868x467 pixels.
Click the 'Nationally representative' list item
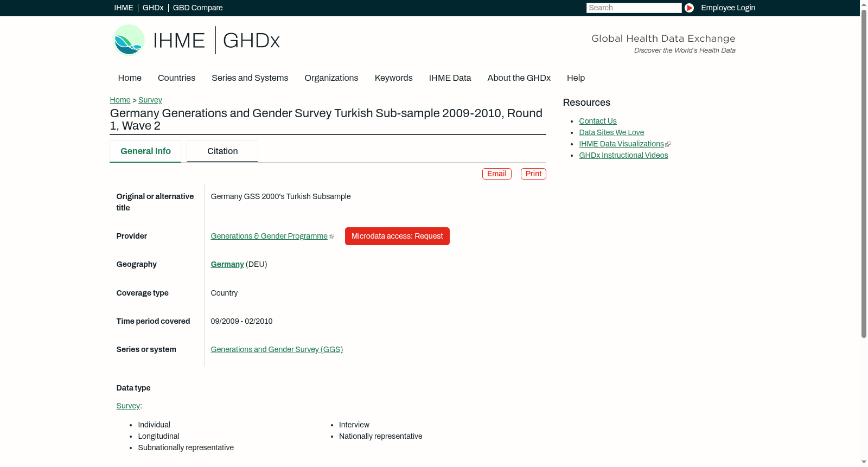click(381, 436)
